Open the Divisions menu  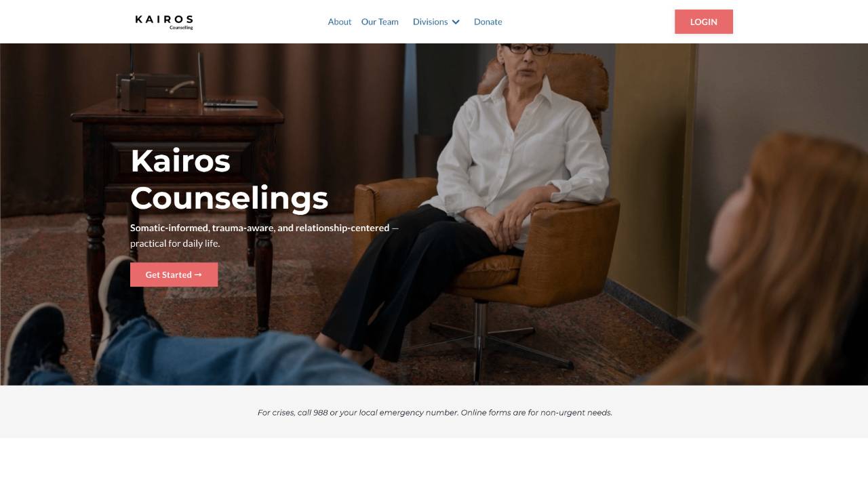(430, 22)
